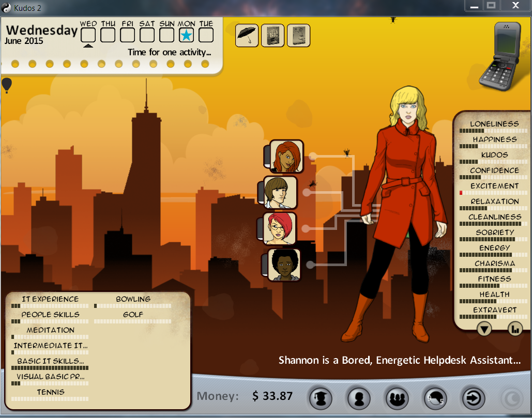Screen dimensions: 532x418
Task: Open the single person profile menu
Action: [x=359, y=398]
